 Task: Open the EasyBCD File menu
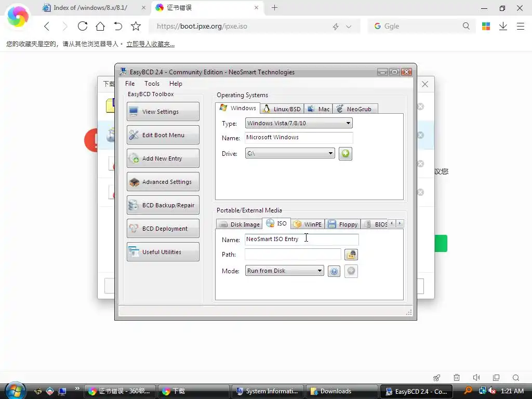coord(130,84)
